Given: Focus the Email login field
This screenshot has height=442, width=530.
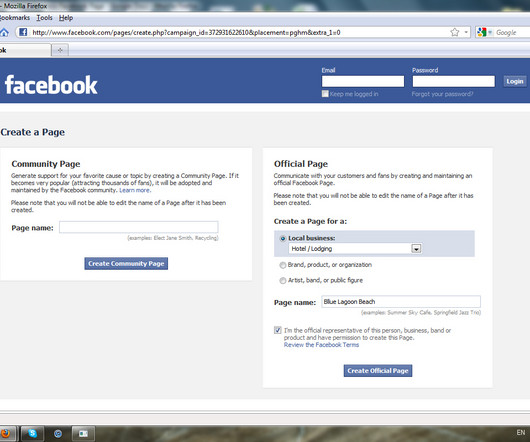Looking at the screenshot, I should click(363, 81).
